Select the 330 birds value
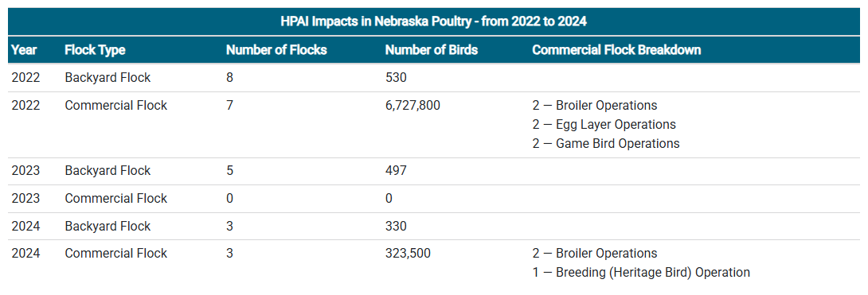Screen dimensions: 868x295 396,227
